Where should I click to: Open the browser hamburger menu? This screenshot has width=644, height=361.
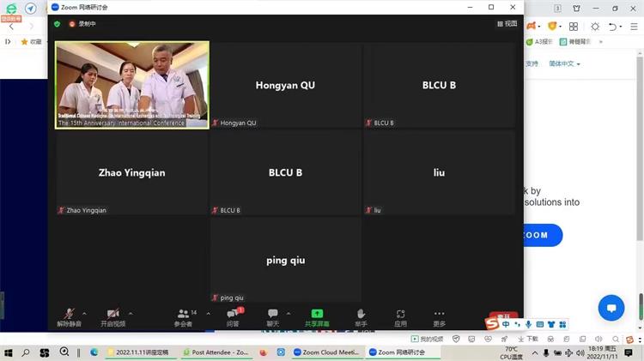point(635,27)
